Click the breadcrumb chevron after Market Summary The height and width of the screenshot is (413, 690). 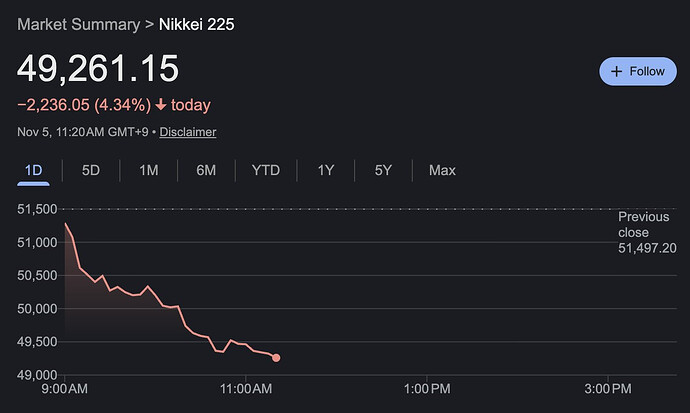(147, 23)
